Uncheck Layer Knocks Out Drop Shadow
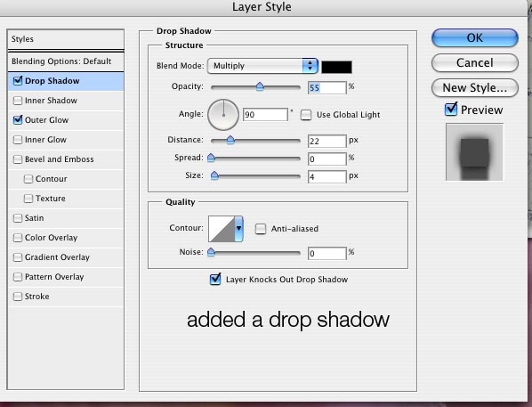This screenshot has width=532, height=407. [x=215, y=280]
